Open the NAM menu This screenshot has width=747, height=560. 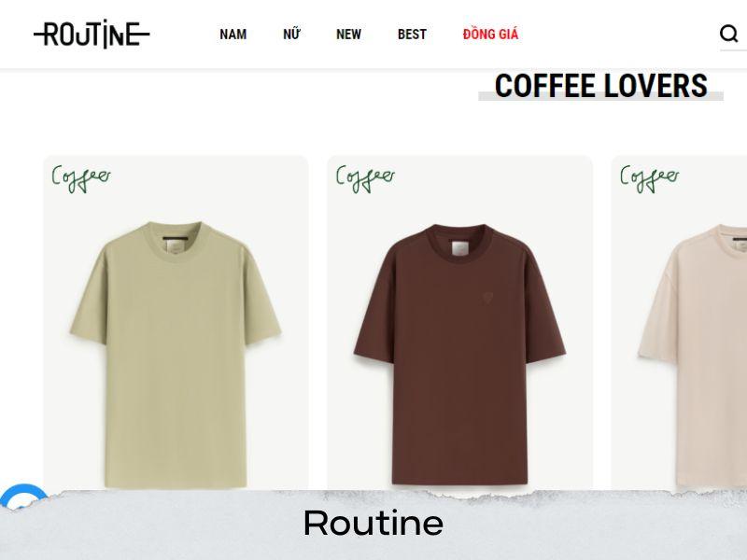(x=233, y=35)
